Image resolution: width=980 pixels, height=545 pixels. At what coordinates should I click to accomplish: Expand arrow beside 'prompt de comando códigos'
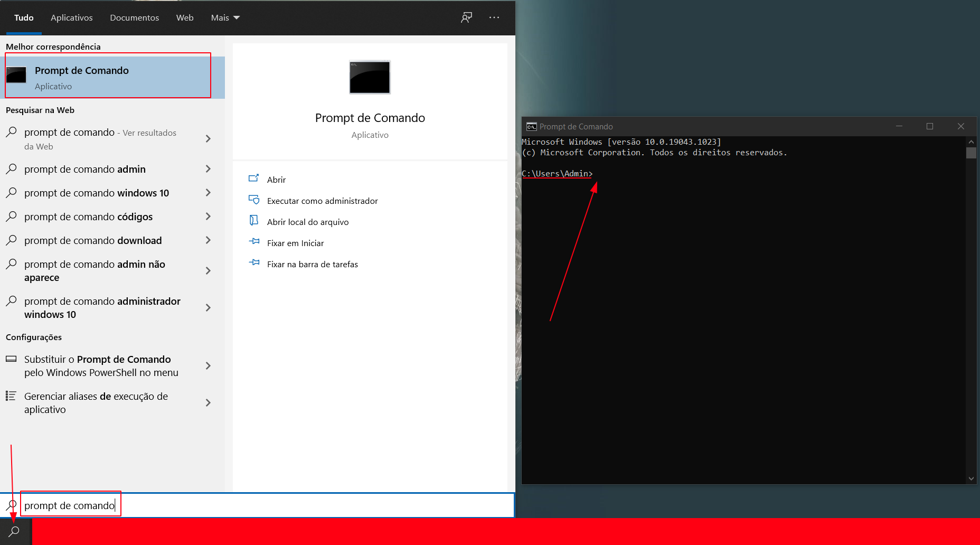coord(208,217)
